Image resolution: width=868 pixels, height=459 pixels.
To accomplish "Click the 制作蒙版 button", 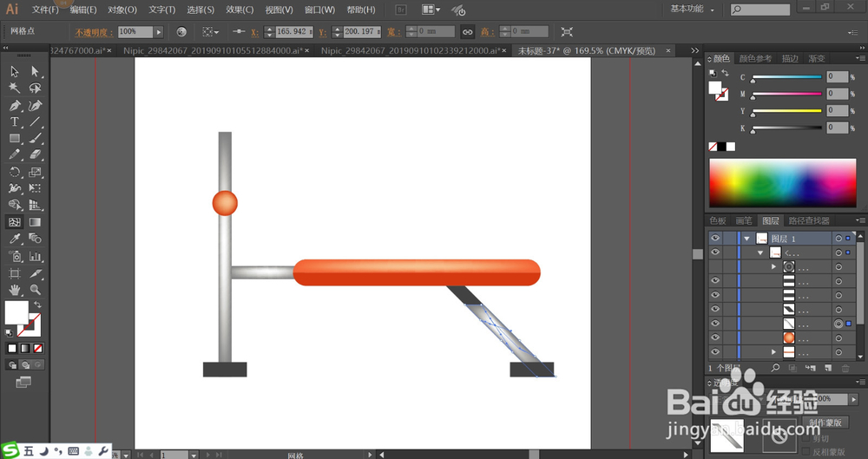I will tap(825, 423).
